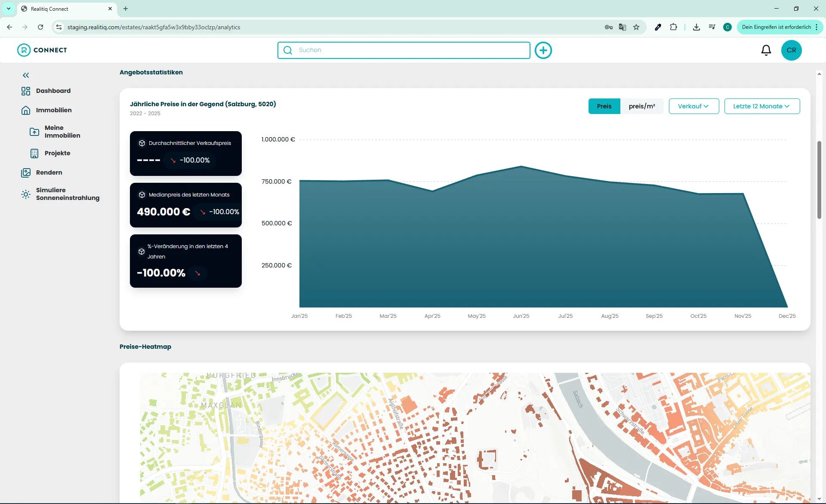Click the Preise-Heatmap heading
The image size is (826, 504).
click(x=145, y=347)
